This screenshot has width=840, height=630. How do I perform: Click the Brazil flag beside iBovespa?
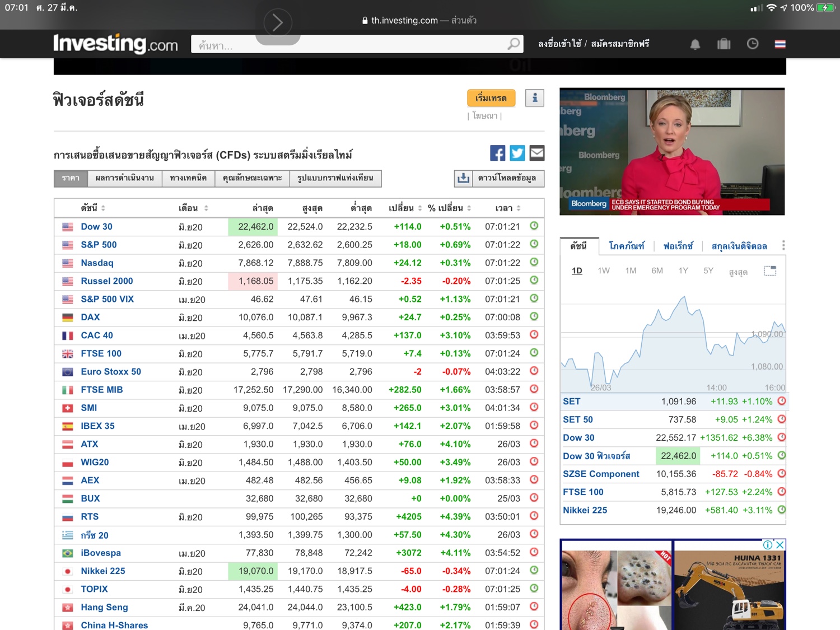[x=68, y=553]
